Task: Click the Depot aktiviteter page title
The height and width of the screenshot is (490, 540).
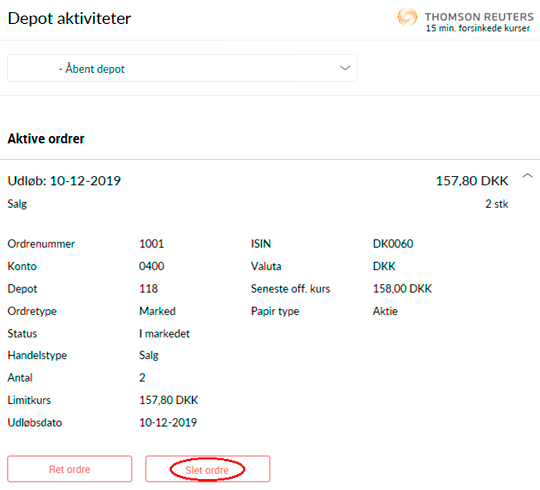Action: [69, 18]
